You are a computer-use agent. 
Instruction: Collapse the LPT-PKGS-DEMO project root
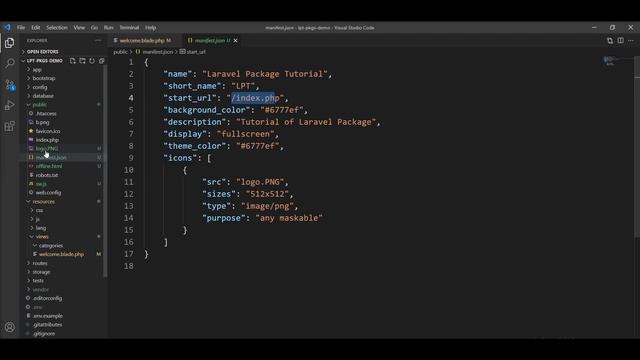click(45, 61)
